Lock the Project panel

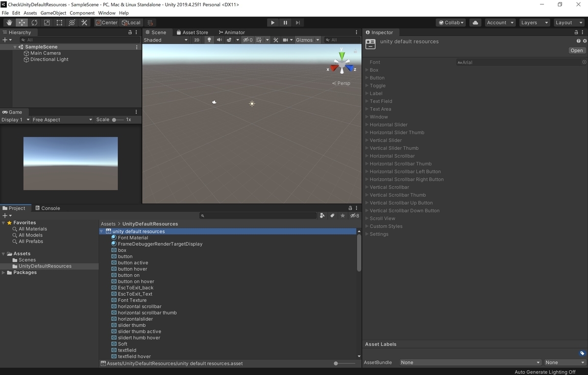(350, 208)
